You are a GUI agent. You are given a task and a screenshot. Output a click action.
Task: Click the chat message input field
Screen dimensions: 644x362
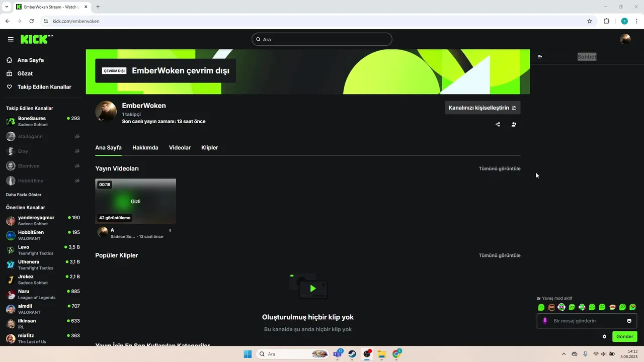(587, 321)
